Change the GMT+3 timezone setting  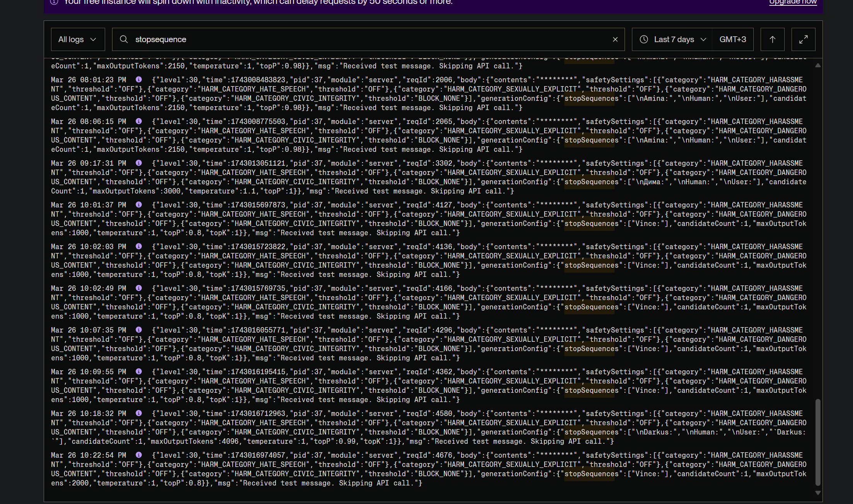pos(732,39)
